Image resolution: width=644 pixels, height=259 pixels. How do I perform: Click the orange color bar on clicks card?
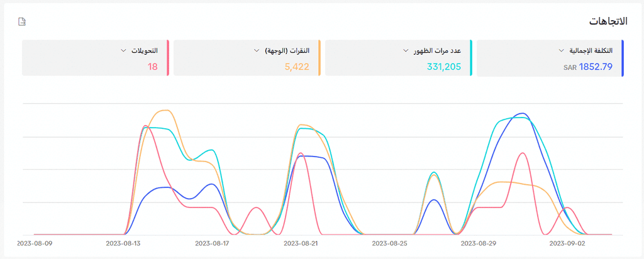[319, 58]
